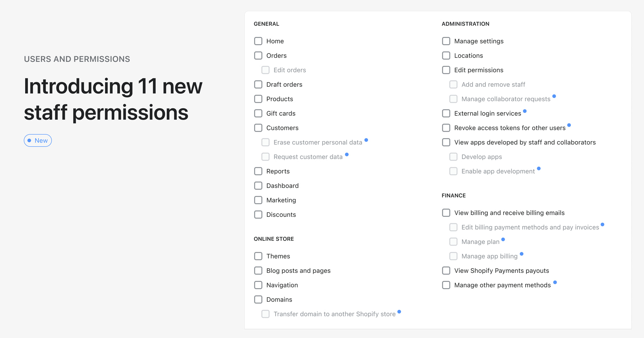Viewport: 644px width, 338px height.
Task: Click the New badge under the heading
Action: pyautogui.click(x=38, y=140)
